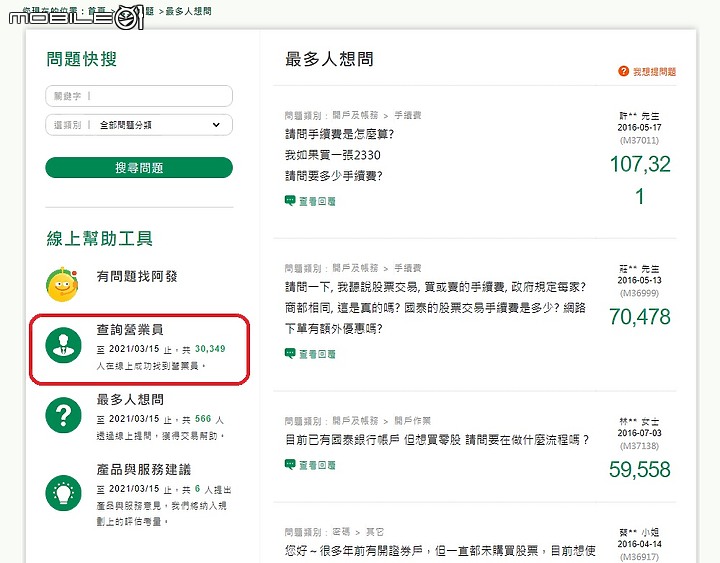720x563 pixels.
Task: Open 查看回覆 for the 零股 question
Action: pos(317,465)
